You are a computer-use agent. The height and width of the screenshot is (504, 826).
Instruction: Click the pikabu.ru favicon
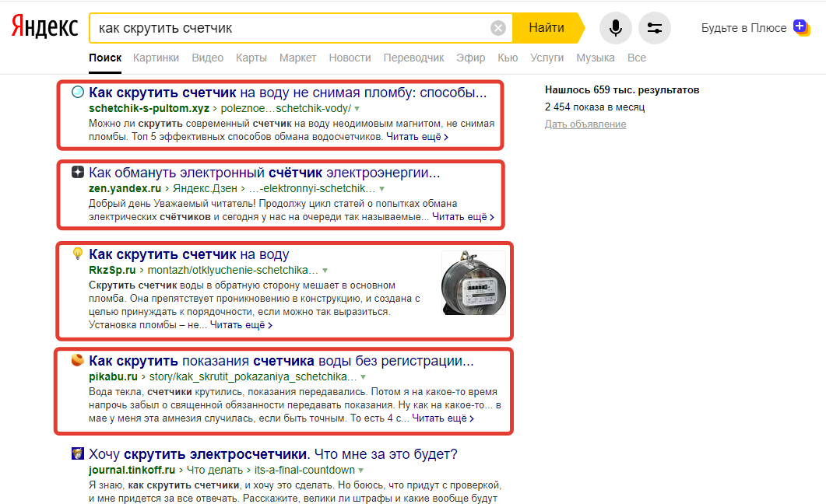[77, 360]
